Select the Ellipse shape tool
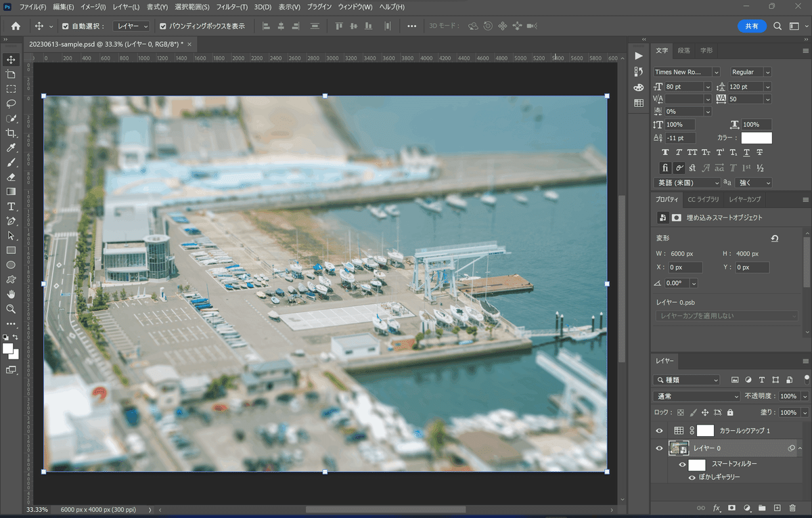 [11, 265]
